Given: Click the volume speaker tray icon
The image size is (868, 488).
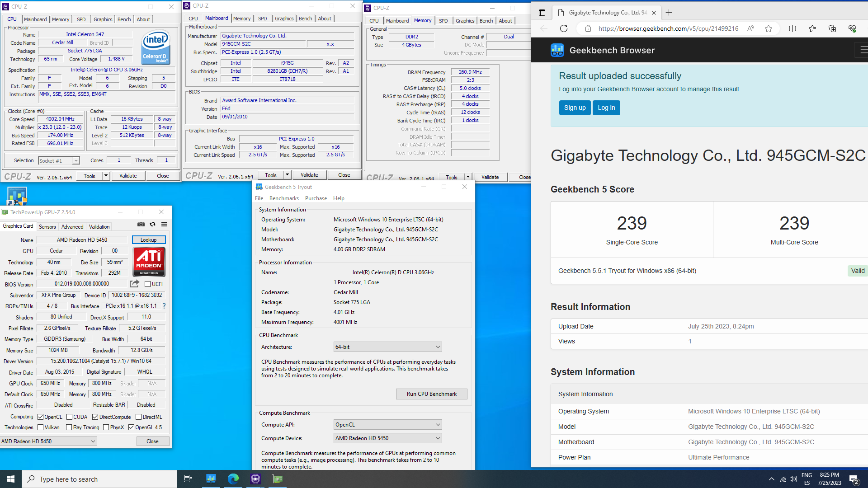Looking at the screenshot, I should point(793,479).
